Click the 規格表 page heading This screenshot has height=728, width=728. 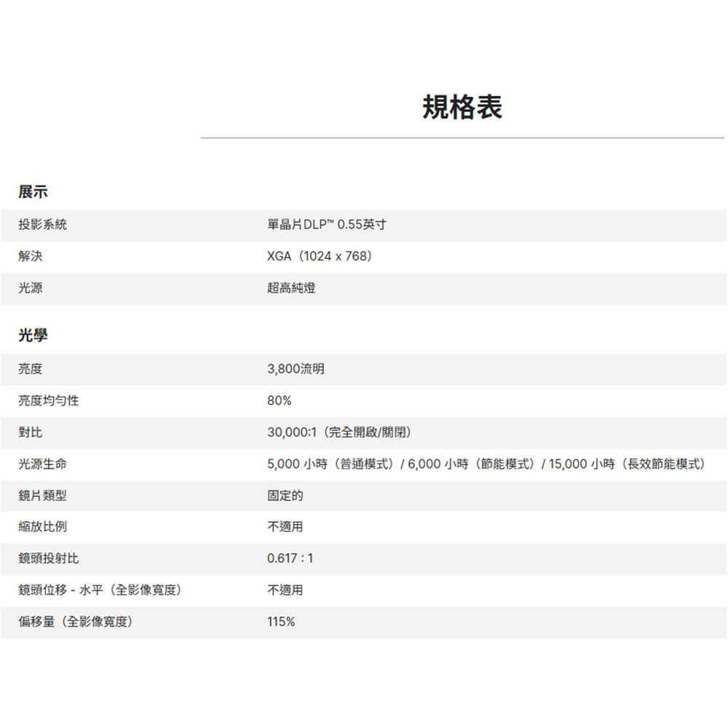coord(462,108)
